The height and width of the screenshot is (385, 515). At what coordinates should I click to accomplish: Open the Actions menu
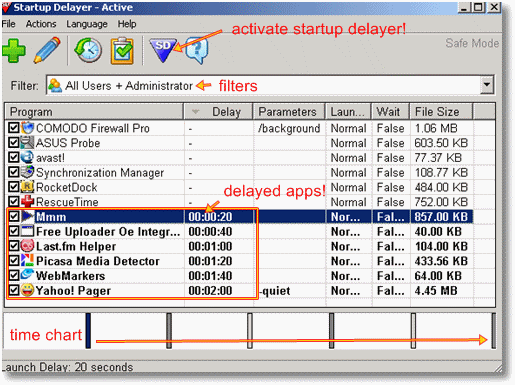pos(41,24)
